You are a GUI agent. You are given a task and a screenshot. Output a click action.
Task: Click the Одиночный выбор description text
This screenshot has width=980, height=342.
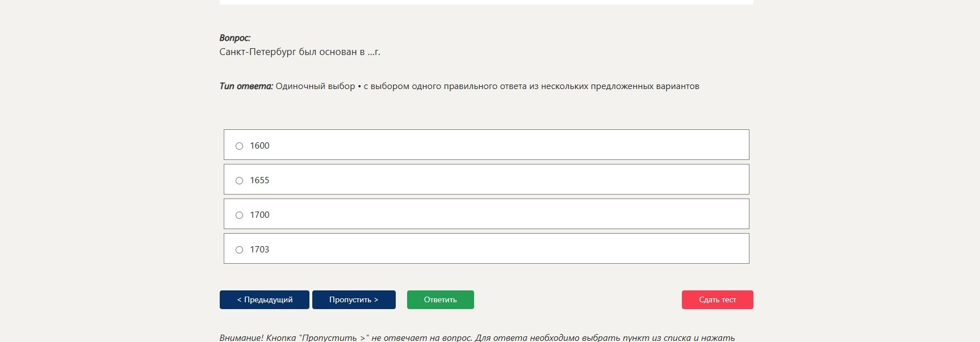488,86
